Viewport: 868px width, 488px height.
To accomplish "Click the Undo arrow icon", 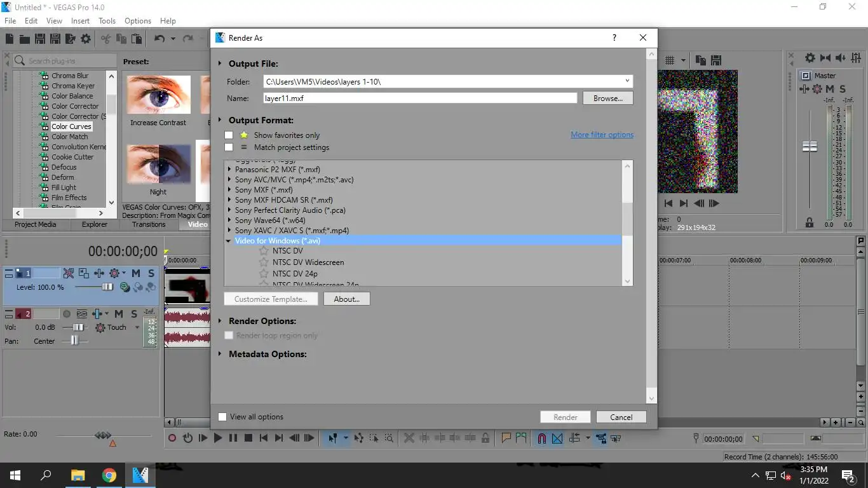I will tap(159, 39).
